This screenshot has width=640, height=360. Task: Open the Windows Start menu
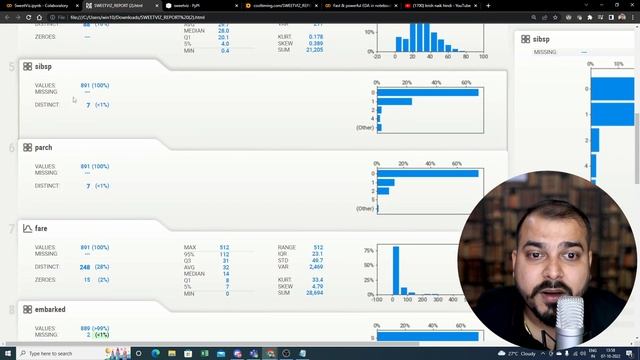[x=8, y=353]
